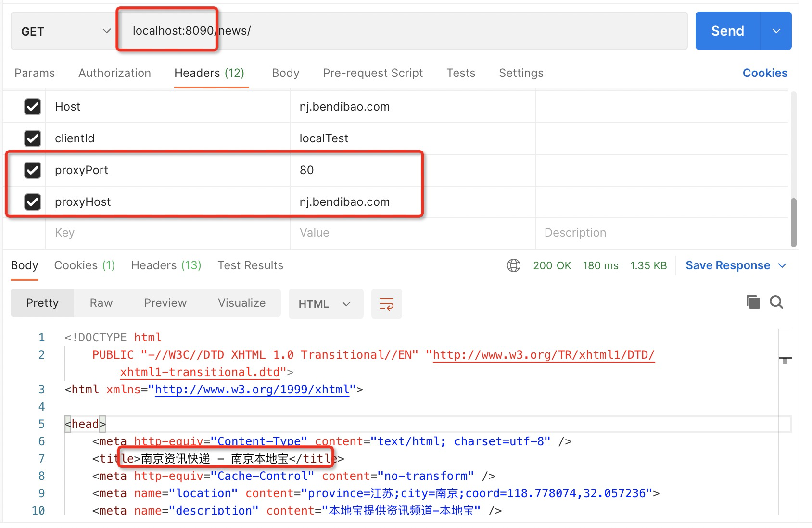Click the Host key cell

click(168, 107)
